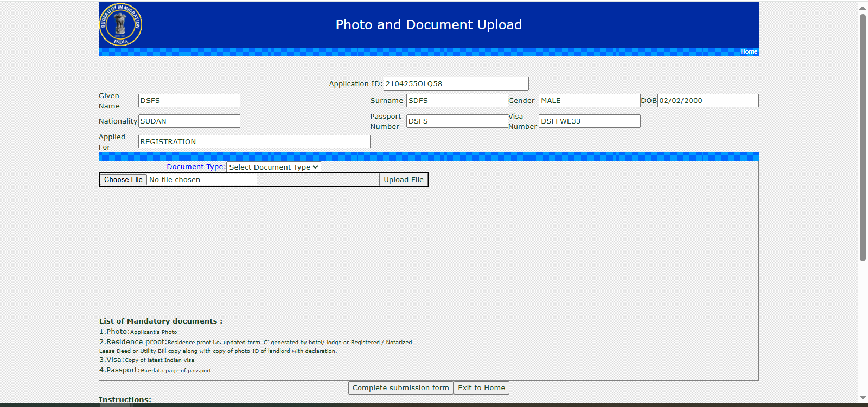Click the DOB field showing 02/02/2000
The width and height of the screenshot is (868, 407).
pos(707,100)
